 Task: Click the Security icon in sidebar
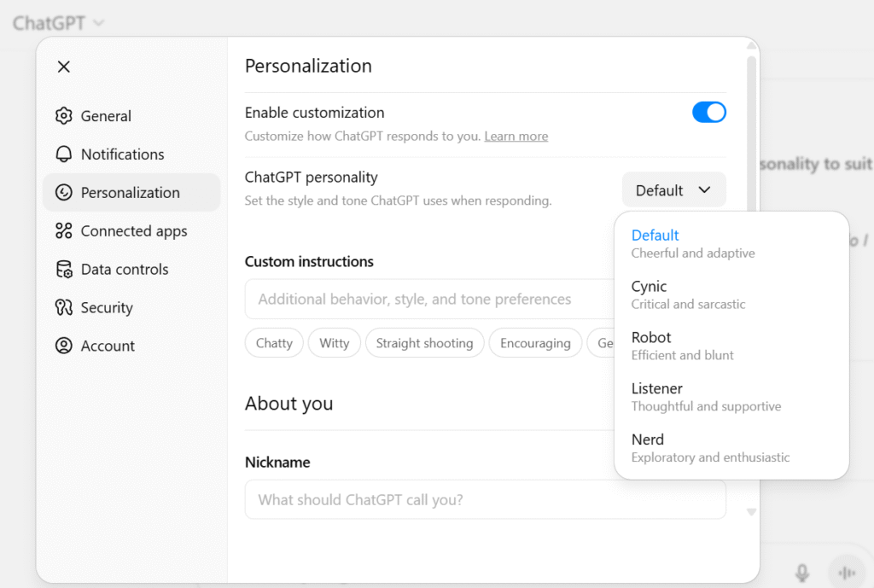[63, 308]
